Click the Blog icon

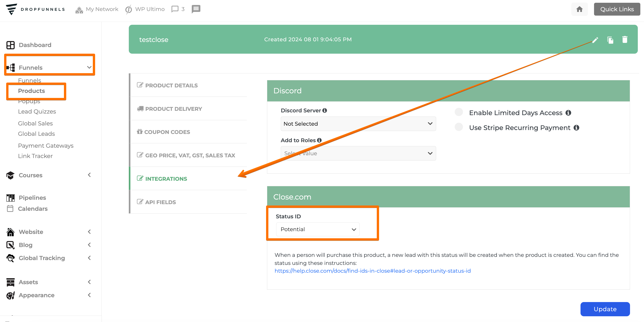point(10,245)
